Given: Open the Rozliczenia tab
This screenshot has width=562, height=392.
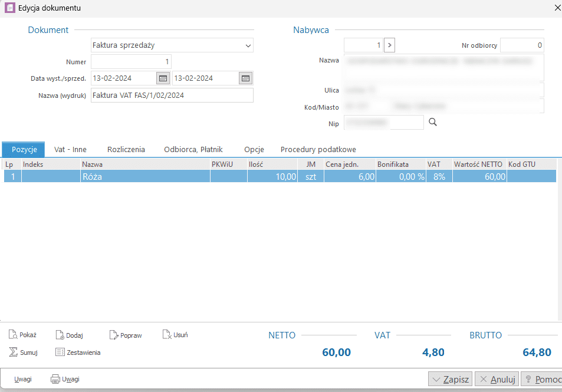Looking at the screenshot, I should (126, 150).
